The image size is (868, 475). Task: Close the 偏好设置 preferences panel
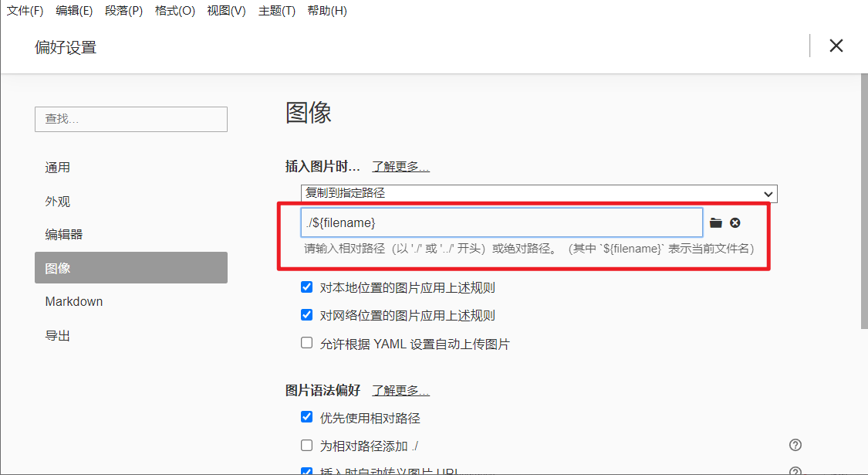click(x=836, y=46)
